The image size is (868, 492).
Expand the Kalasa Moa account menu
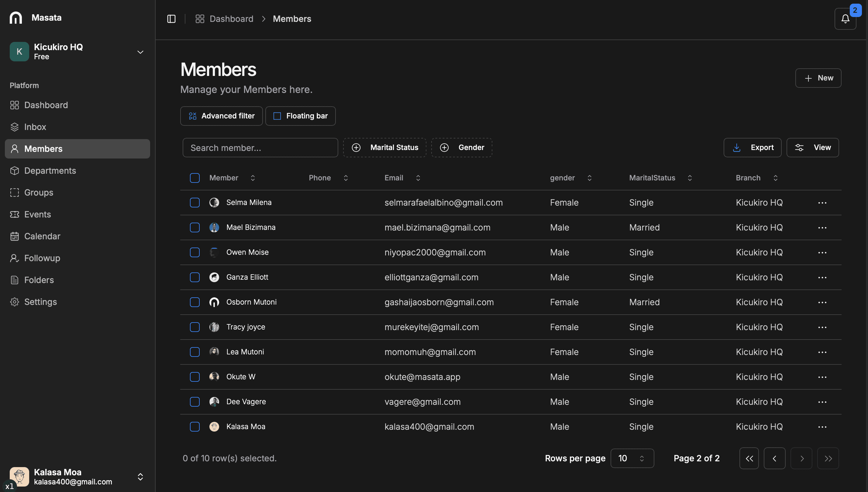(140, 477)
